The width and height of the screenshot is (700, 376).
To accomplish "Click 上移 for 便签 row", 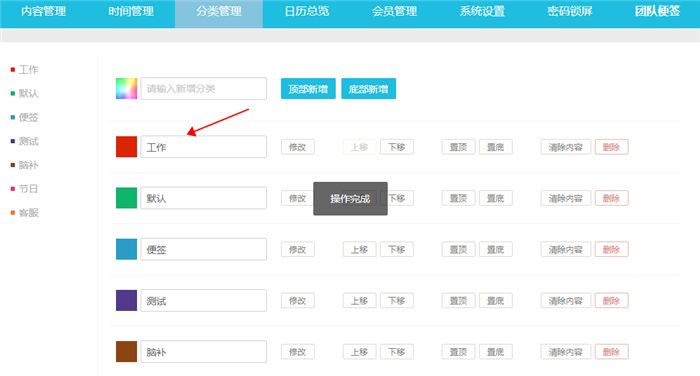I will [359, 249].
